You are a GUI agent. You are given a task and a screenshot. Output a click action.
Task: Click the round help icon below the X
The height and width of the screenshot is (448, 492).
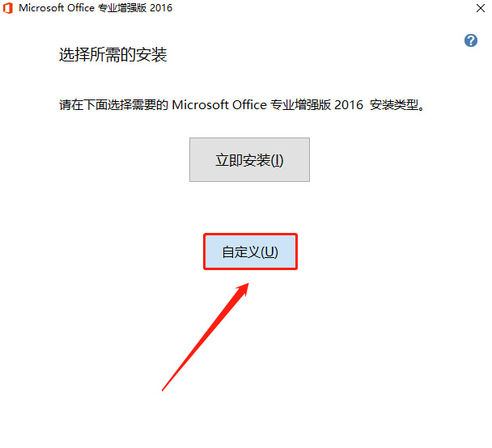tap(471, 40)
